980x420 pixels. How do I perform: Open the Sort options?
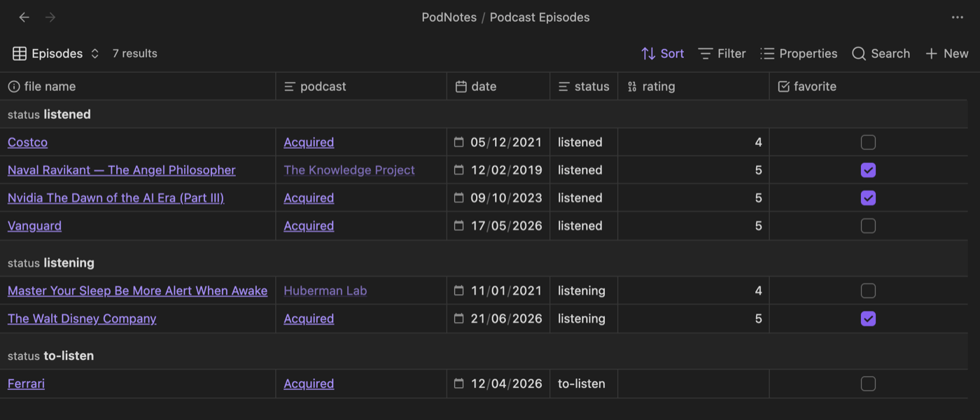tap(662, 53)
